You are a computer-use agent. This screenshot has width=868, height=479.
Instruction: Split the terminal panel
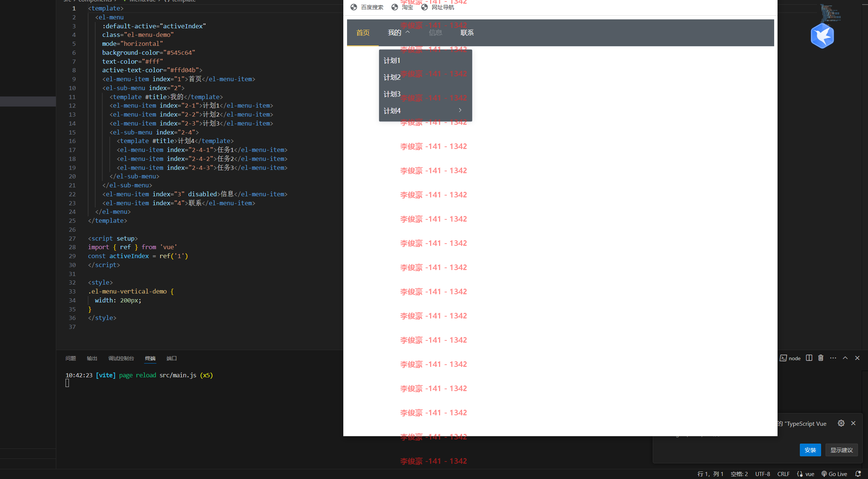click(809, 358)
